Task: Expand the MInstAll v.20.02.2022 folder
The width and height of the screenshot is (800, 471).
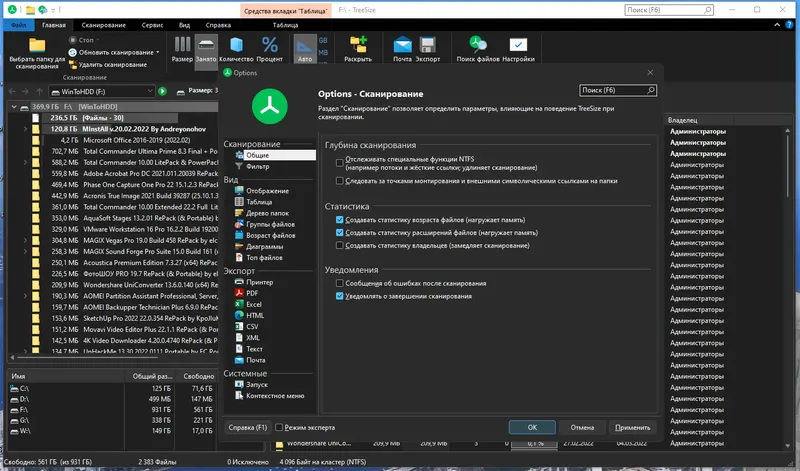Action: (x=26, y=129)
